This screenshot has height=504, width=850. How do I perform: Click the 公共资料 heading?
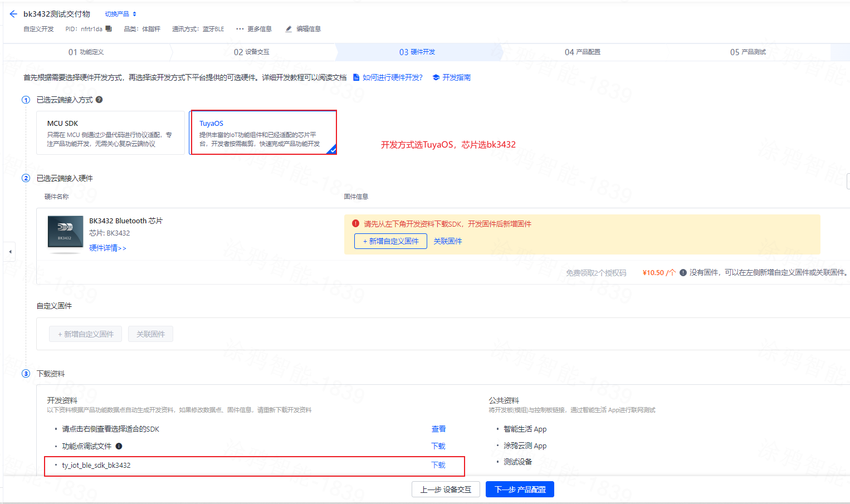[504, 400]
